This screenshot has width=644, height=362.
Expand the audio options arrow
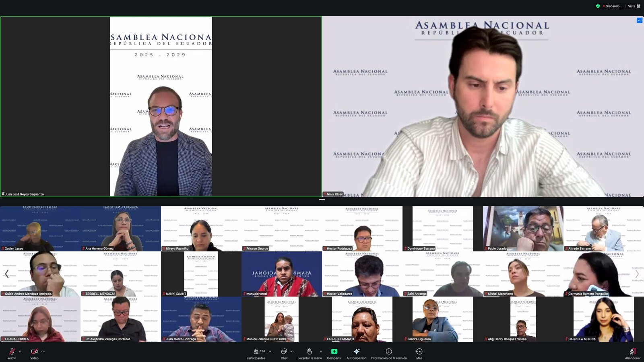coord(20,351)
